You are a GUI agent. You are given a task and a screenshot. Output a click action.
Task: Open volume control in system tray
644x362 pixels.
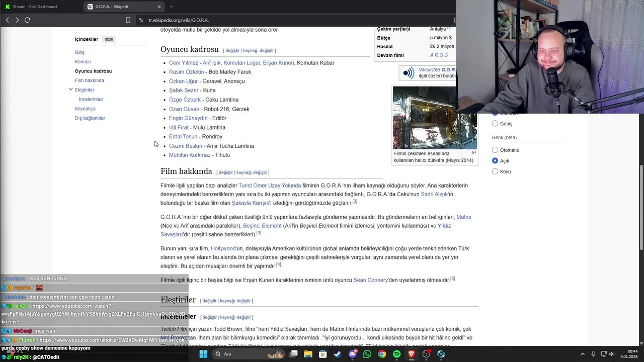[x=612, y=354]
